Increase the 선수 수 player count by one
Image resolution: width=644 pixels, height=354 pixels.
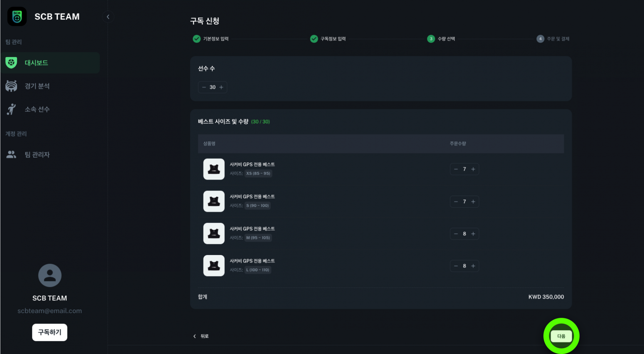point(221,87)
